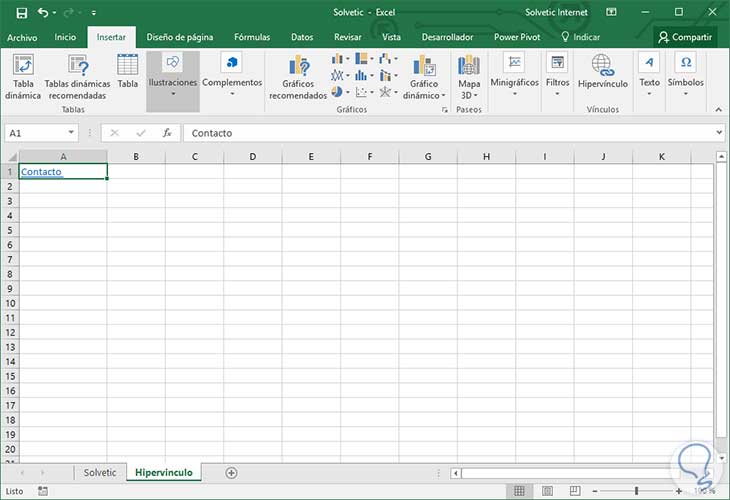Open the Power Pivot tab

(x=517, y=37)
